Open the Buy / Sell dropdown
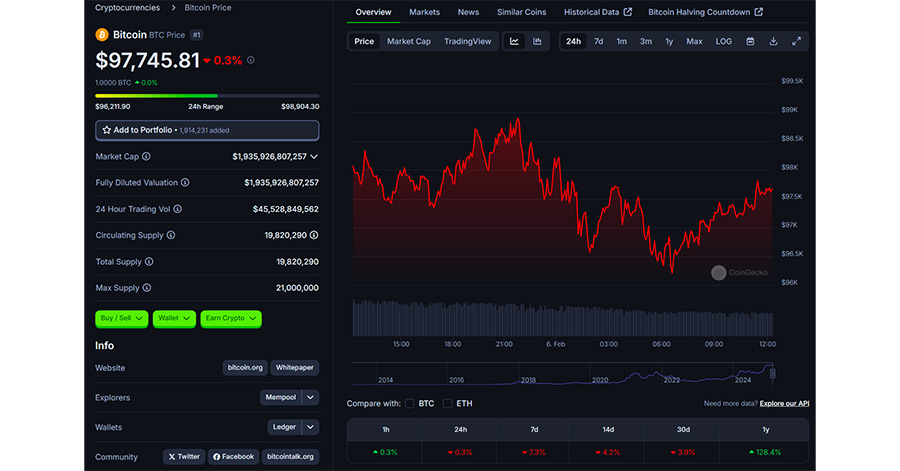The height and width of the screenshot is (471, 900). coord(122,318)
